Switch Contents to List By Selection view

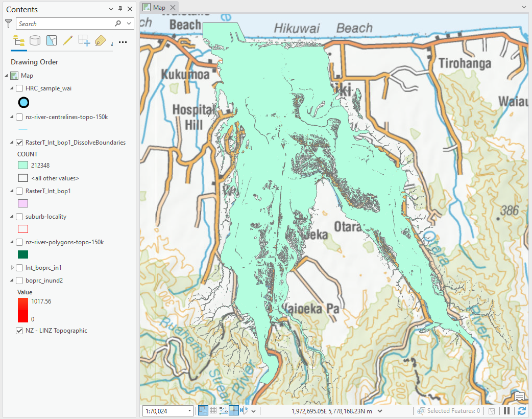point(51,40)
